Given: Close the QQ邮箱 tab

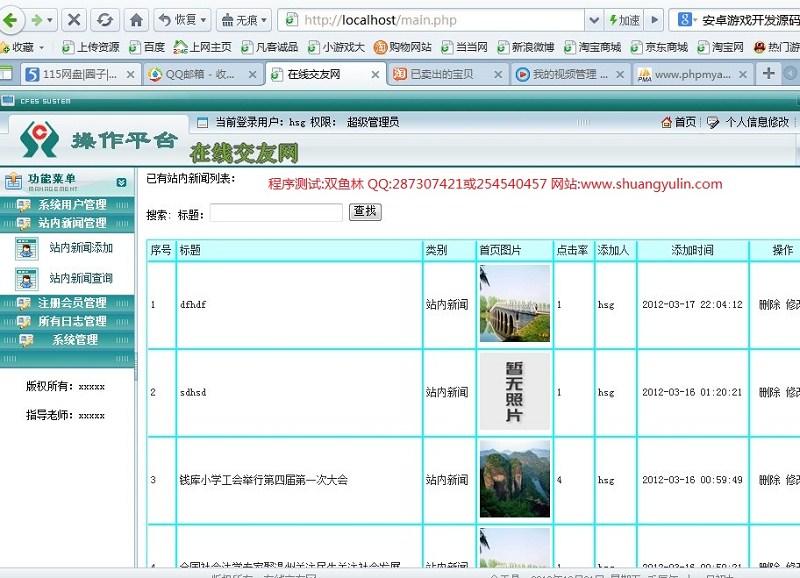Looking at the screenshot, I should coord(252,74).
